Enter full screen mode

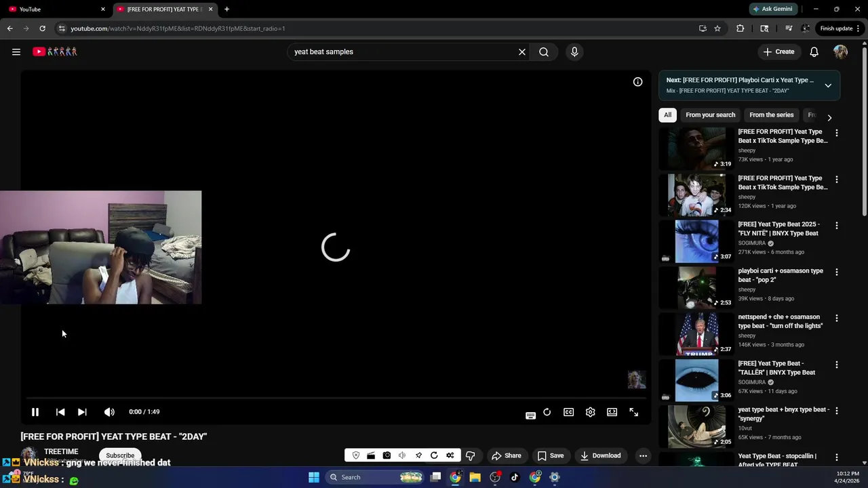point(634,412)
